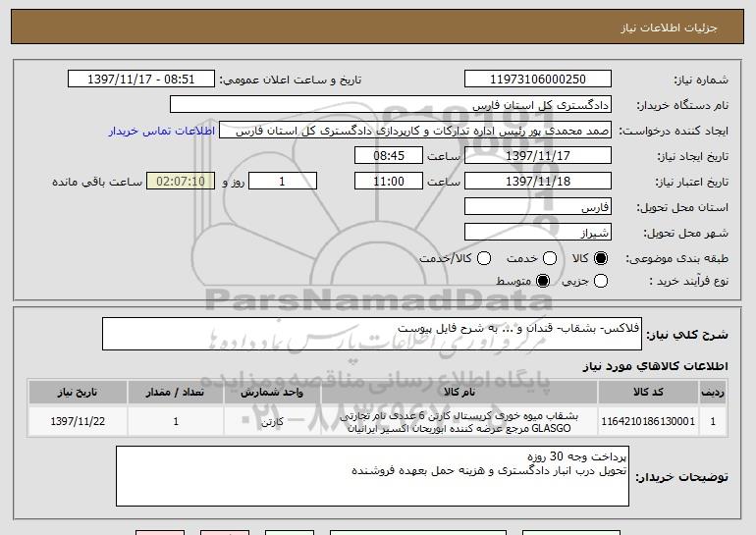
Task: Click product code cell 116421018613​0001
Action: [x=648, y=421]
